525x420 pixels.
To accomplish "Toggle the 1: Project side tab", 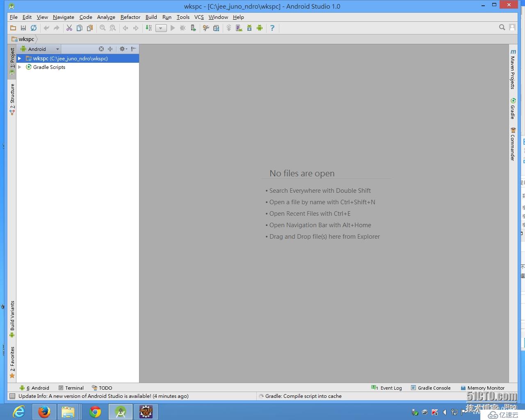I will click(12, 61).
